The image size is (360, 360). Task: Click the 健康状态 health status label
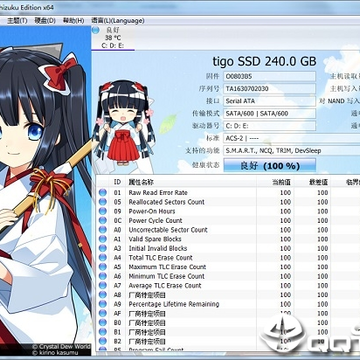pyautogui.click(x=206, y=165)
